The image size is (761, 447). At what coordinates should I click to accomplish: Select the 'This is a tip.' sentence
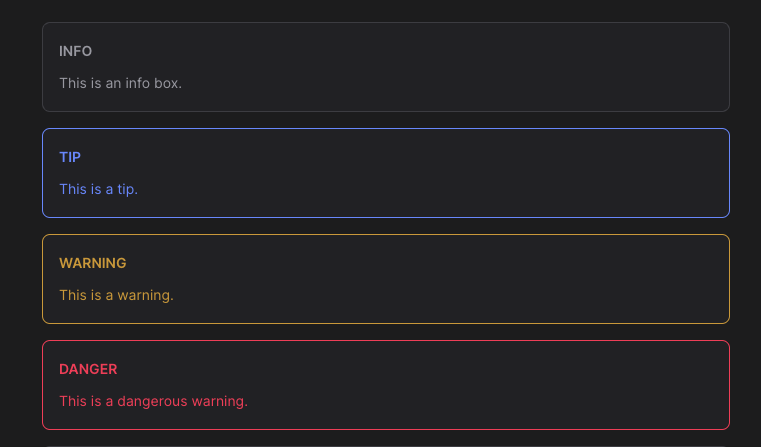click(99, 189)
